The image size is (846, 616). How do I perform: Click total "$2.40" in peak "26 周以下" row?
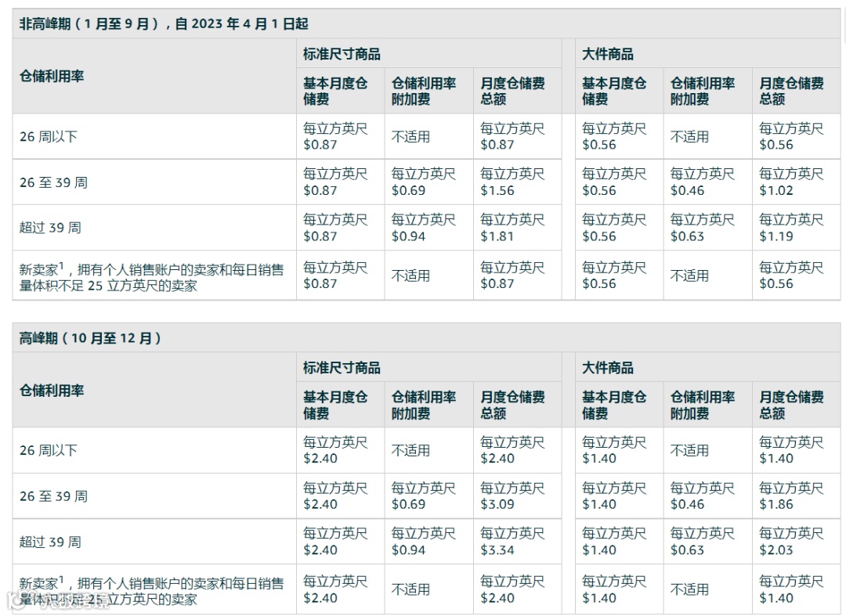pyautogui.click(x=497, y=459)
